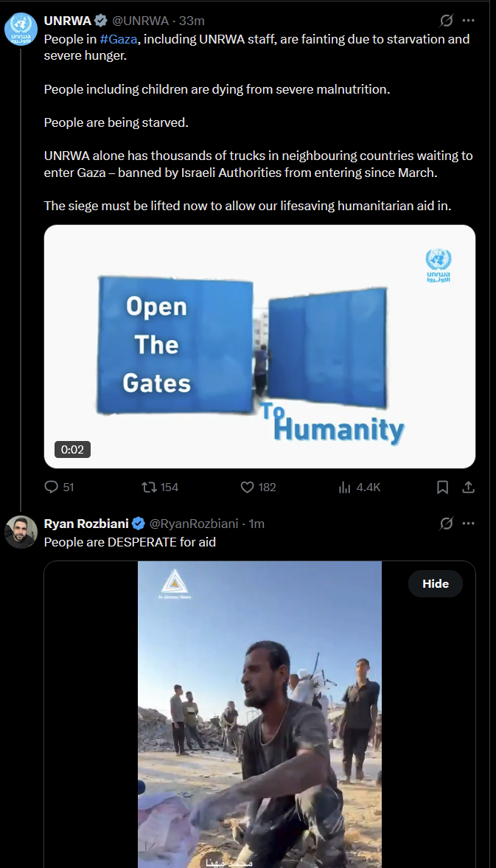This screenshot has height=868, width=496.
Task: Open Ryan Rozbiani profile picture
Action: [21, 532]
